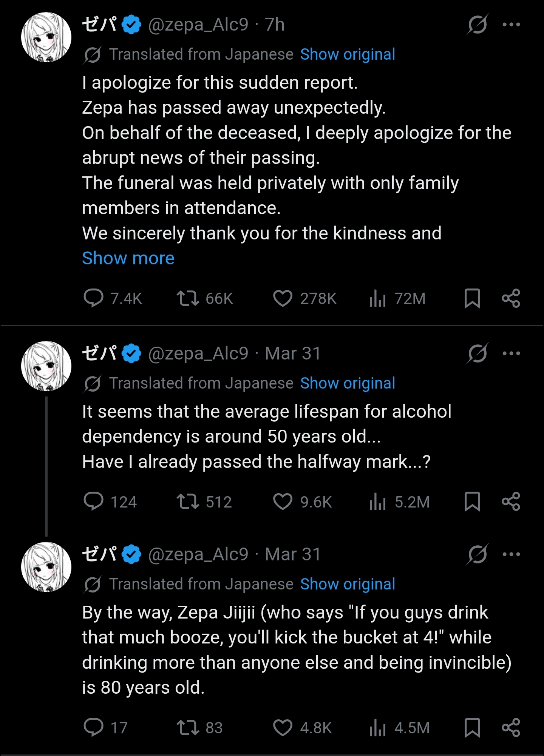Share the alcohol dependency lifespan post
Image resolution: width=544 pixels, height=756 pixels.
[511, 501]
